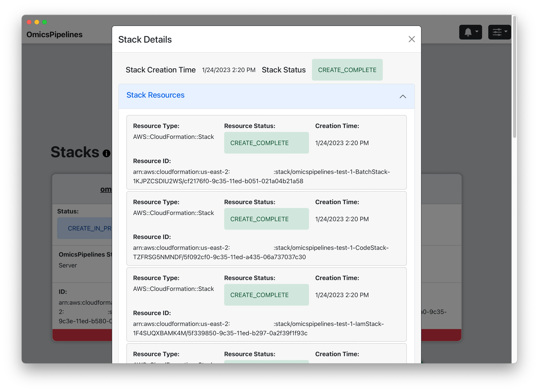The height and width of the screenshot is (392, 539).
Task: Select the IamStack CREATE_COMPLETE status badge
Action: point(266,295)
